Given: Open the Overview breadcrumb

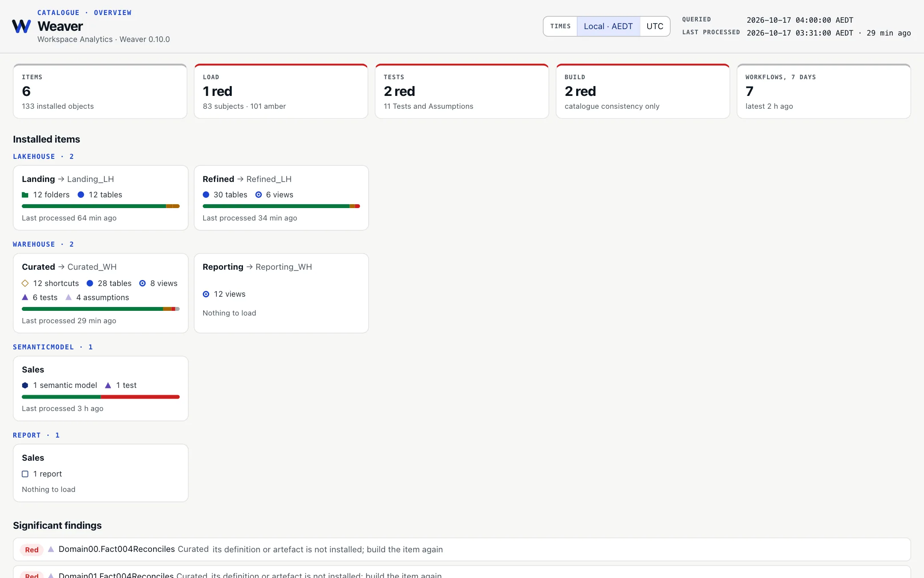Looking at the screenshot, I should tap(113, 12).
